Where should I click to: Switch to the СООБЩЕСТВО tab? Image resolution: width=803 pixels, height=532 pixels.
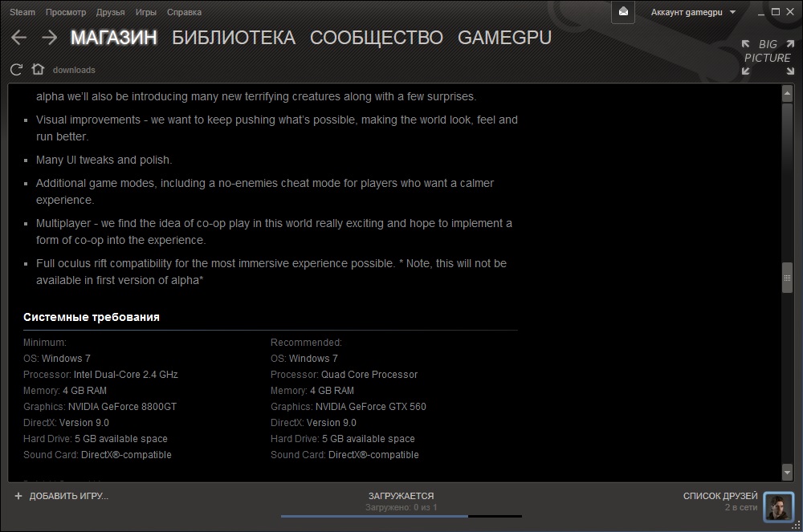click(x=377, y=38)
